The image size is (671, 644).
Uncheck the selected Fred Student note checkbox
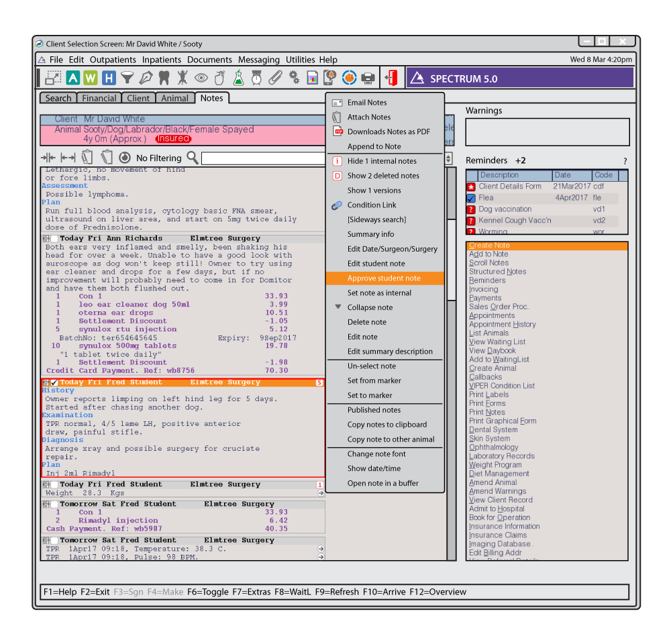tap(54, 382)
